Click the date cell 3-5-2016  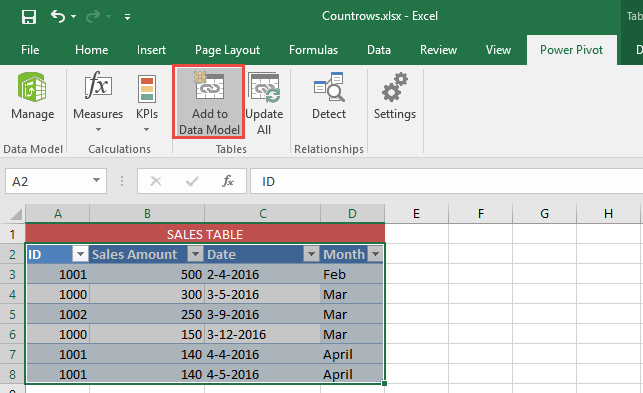point(263,294)
